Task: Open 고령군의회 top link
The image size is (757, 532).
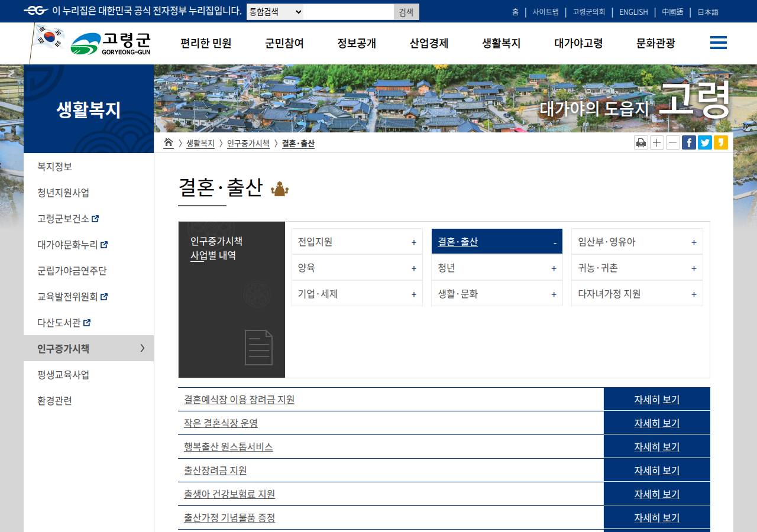Action: click(x=589, y=12)
